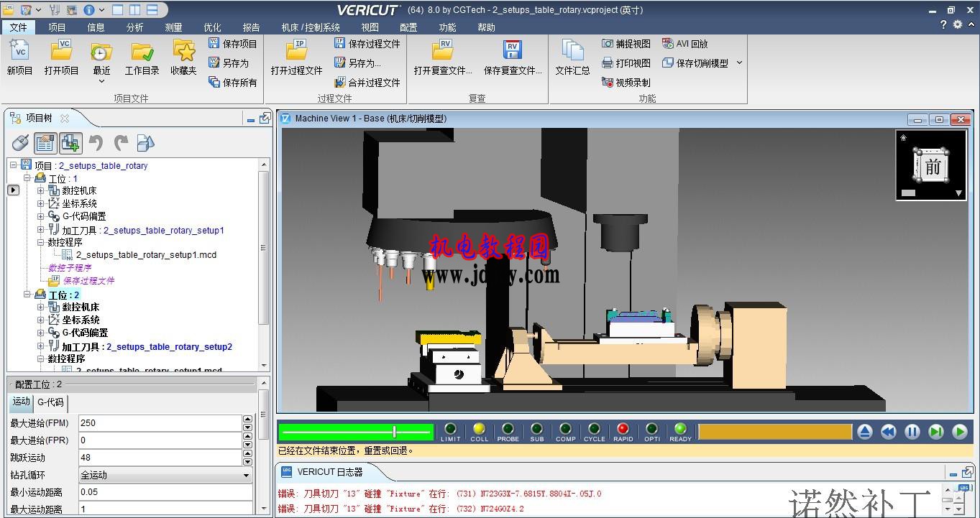Click the undo arrow in project tree
Image resolution: width=980 pixels, height=518 pixels.
96,143
